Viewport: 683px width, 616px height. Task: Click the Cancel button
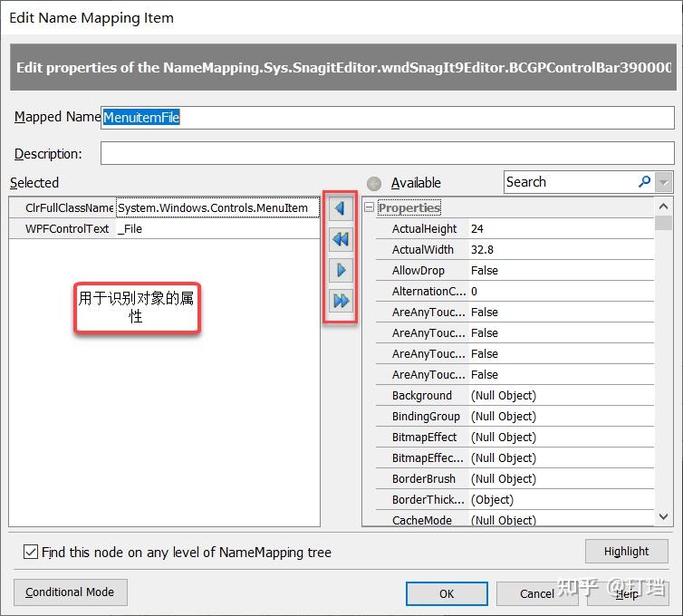coord(536,593)
